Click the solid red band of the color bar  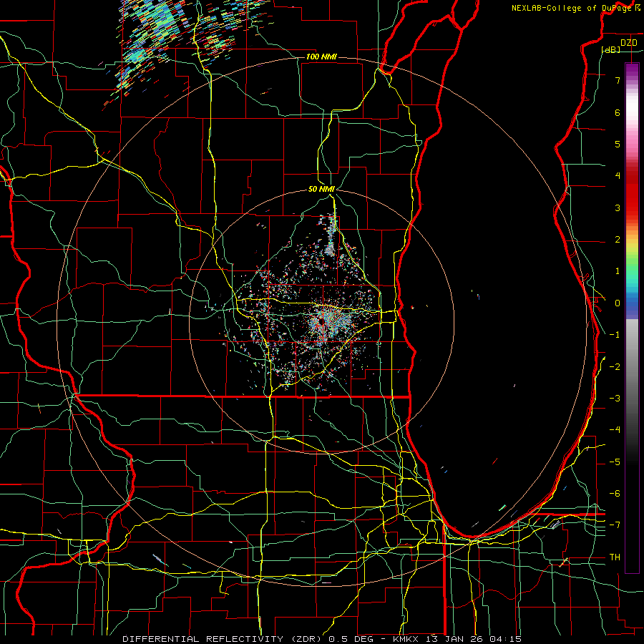pyautogui.click(x=632, y=191)
